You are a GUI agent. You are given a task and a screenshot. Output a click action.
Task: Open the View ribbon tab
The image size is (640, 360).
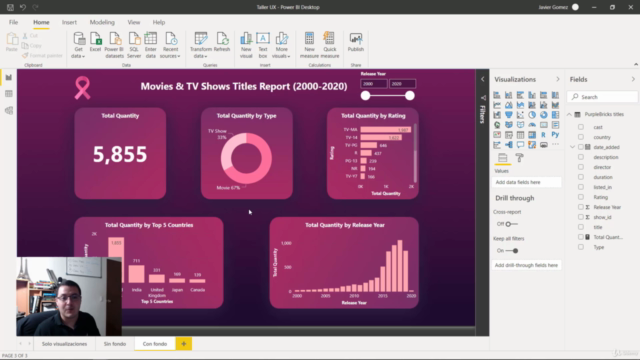134,22
